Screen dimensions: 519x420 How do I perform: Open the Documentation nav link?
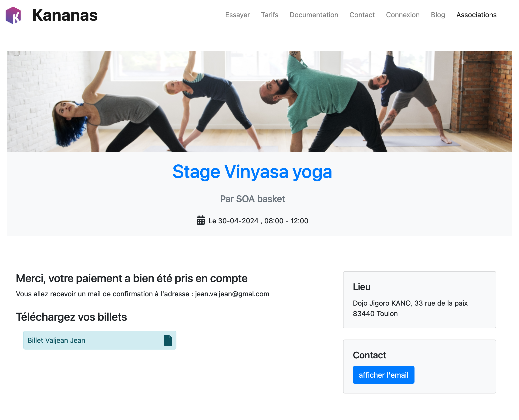tap(313, 15)
